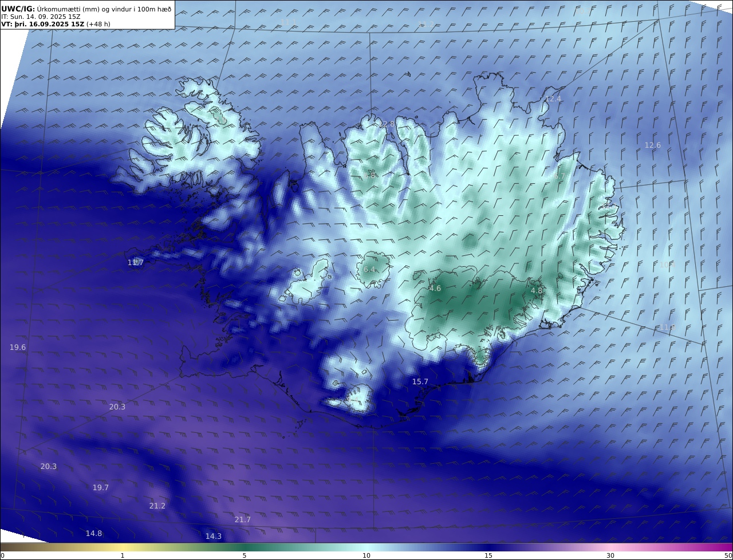Click the 19.7 value in the southwest sea
Screen dimensions: 733x560
click(x=101, y=488)
